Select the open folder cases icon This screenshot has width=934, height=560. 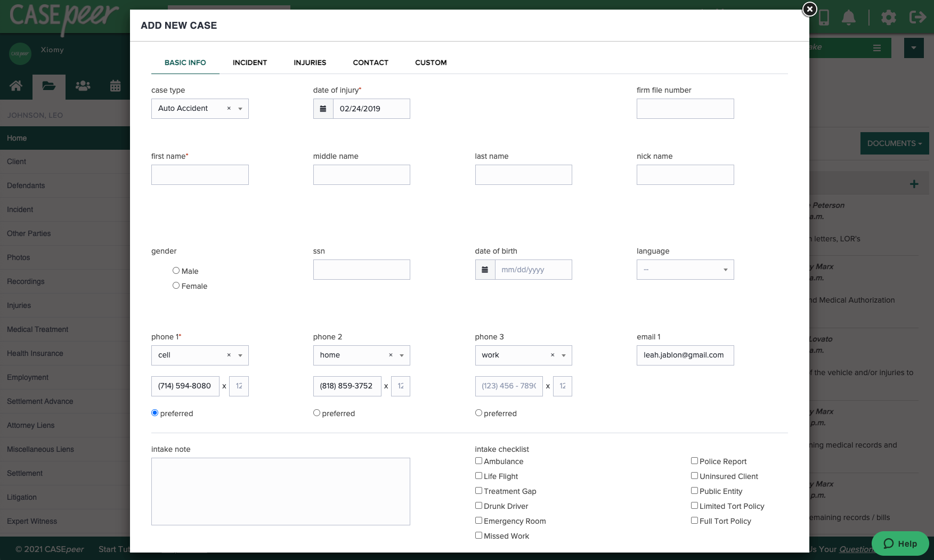click(x=49, y=86)
